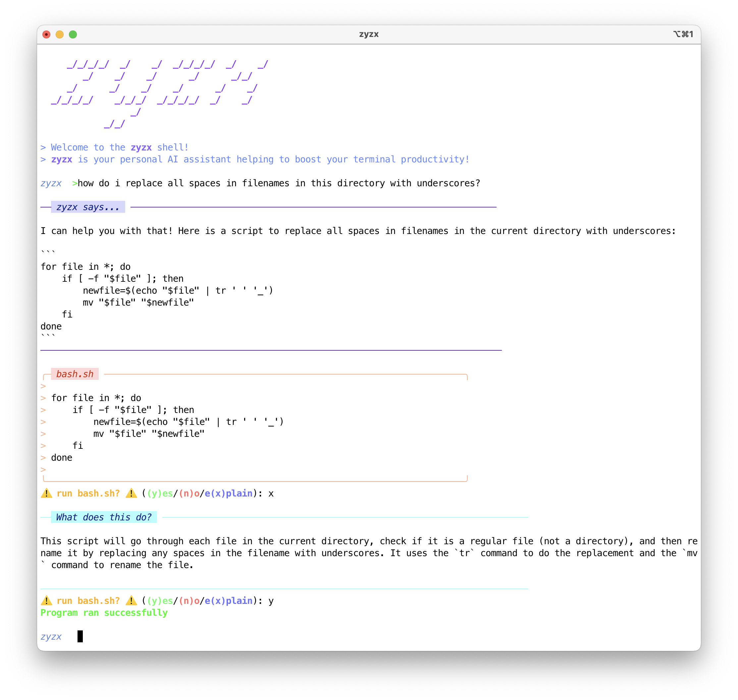The height and width of the screenshot is (700, 738).
Task: Click the bash.sh file label icon
Action: [x=72, y=374]
